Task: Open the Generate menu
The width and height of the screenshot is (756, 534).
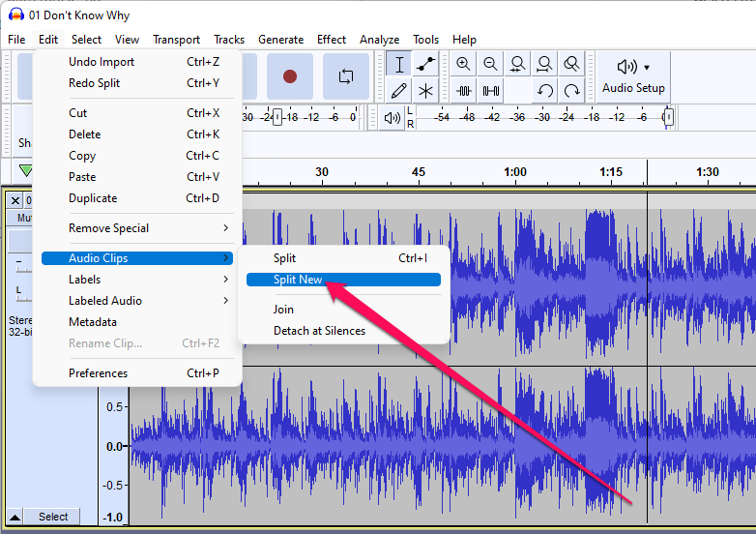Action: (280, 40)
